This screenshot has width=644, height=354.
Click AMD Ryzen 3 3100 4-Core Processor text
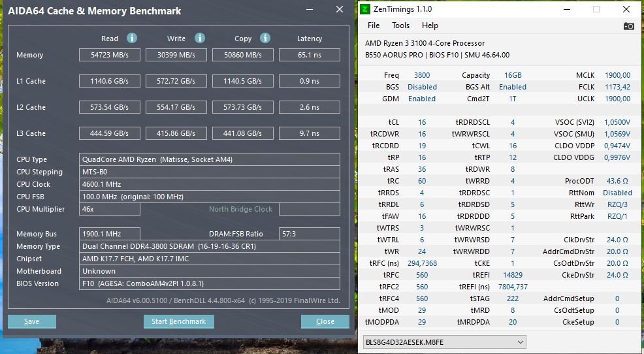point(425,43)
